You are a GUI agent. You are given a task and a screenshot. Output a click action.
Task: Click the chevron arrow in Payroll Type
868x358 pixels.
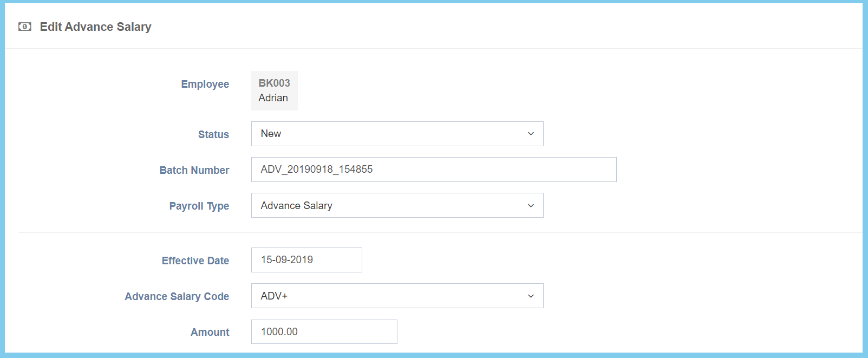(x=531, y=206)
